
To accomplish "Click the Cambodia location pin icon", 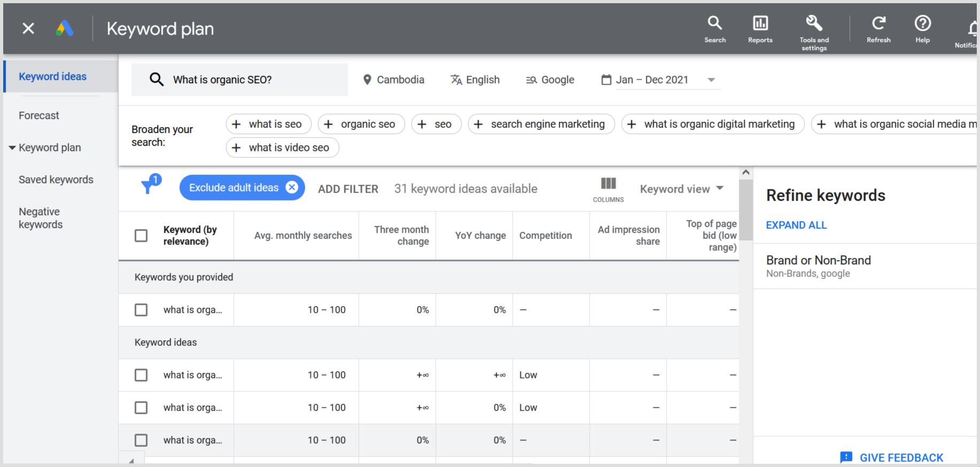I will click(367, 80).
